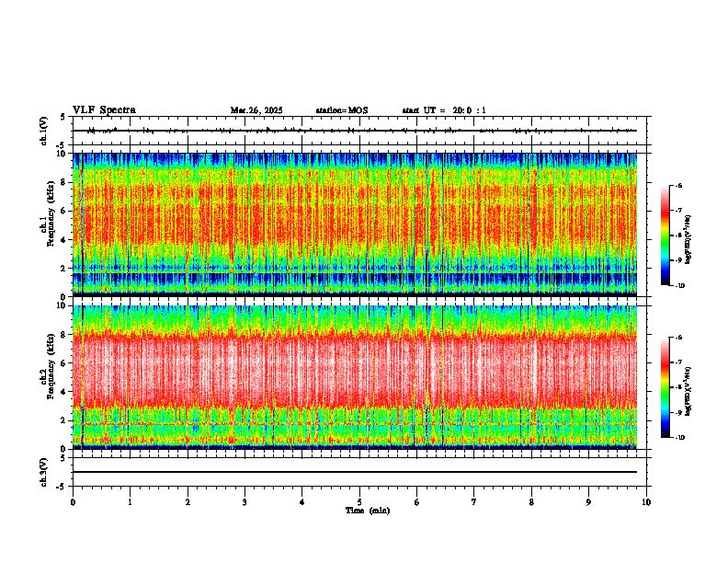The width and height of the screenshot is (728, 563).
Task: Click inside the ch.1 spectrogram image
Action: 355,224
